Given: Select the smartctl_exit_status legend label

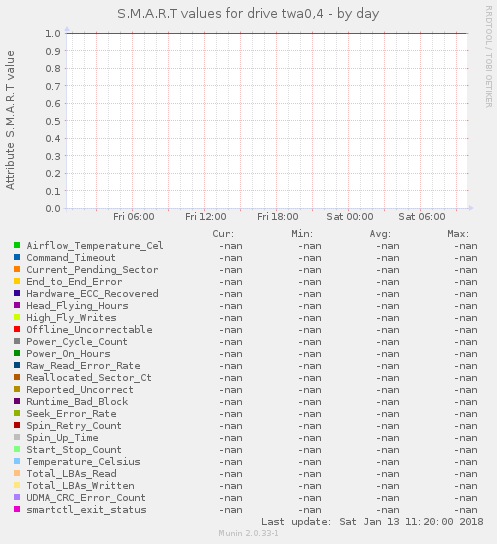Looking at the screenshot, I should 86,510.
